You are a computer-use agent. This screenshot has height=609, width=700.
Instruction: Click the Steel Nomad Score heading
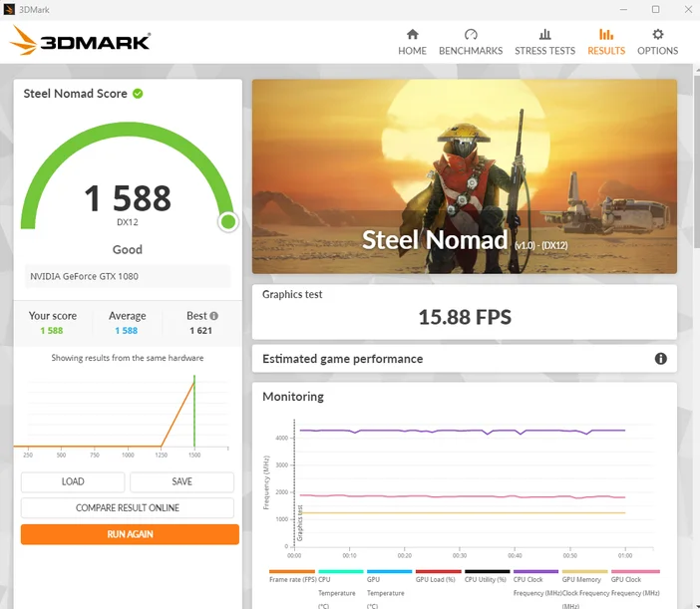[76, 94]
